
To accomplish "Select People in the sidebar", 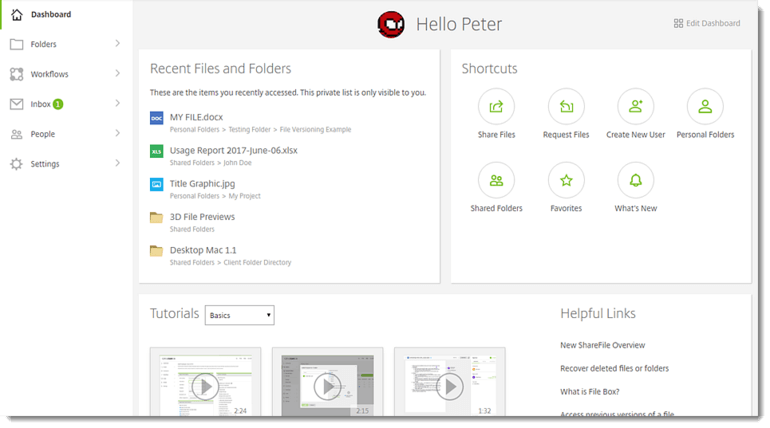I will click(x=65, y=134).
